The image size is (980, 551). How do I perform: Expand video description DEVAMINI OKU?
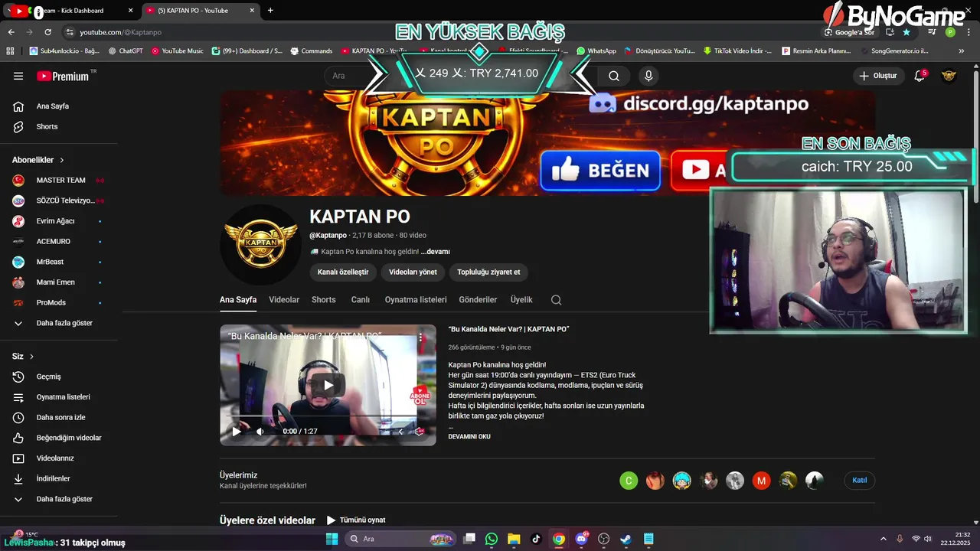(469, 436)
